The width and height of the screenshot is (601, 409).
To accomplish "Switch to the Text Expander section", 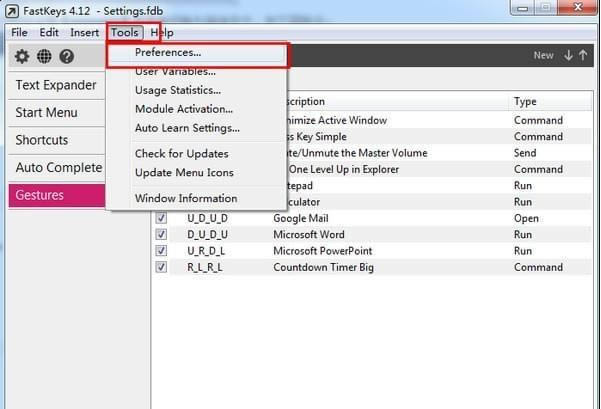I will (x=56, y=85).
